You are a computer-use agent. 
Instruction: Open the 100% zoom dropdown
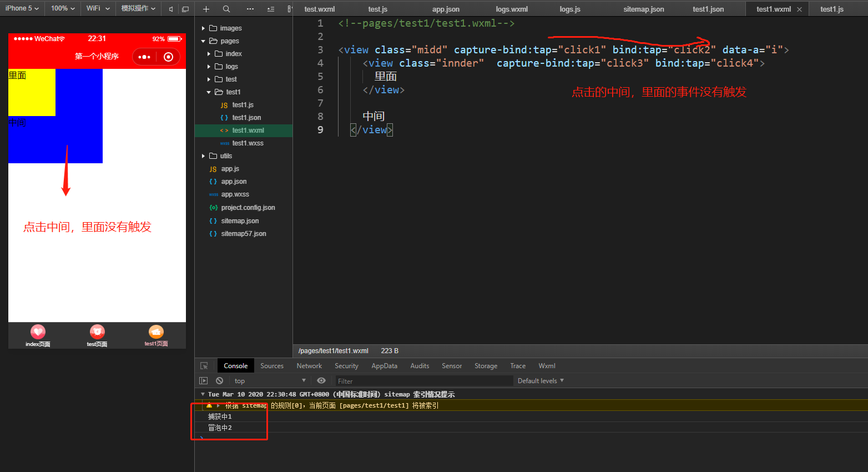pos(63,8)
